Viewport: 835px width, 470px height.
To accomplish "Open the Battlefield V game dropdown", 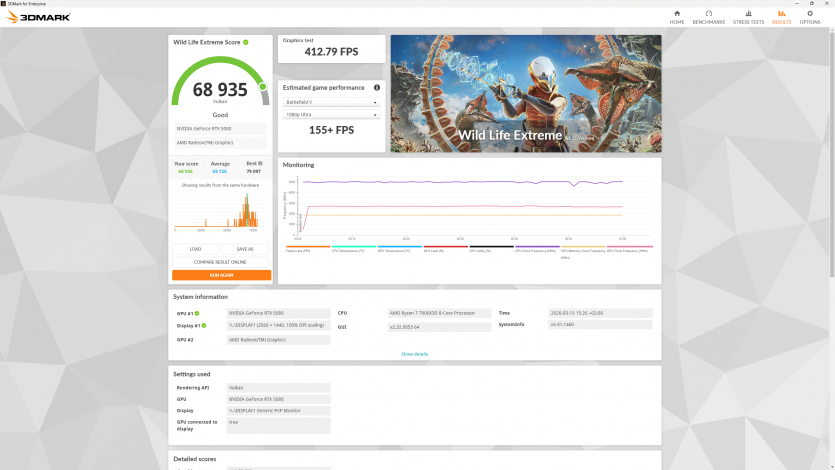I will [332, 102].
